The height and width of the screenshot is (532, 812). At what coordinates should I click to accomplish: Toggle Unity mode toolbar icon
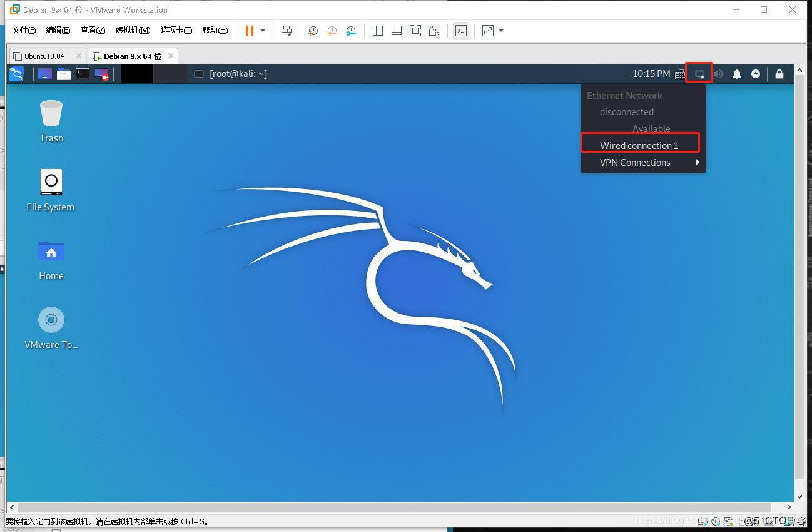[435, 31]
